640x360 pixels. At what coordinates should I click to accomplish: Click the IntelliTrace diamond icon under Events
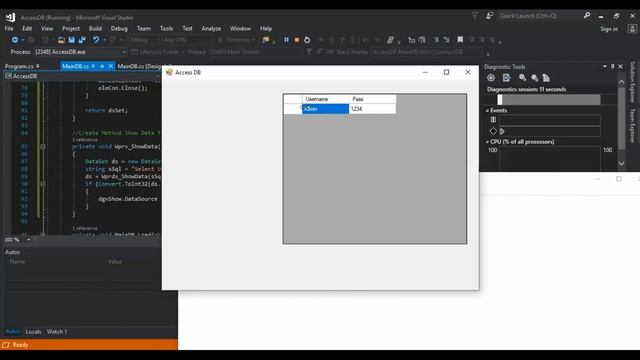(x=493, y=131)
